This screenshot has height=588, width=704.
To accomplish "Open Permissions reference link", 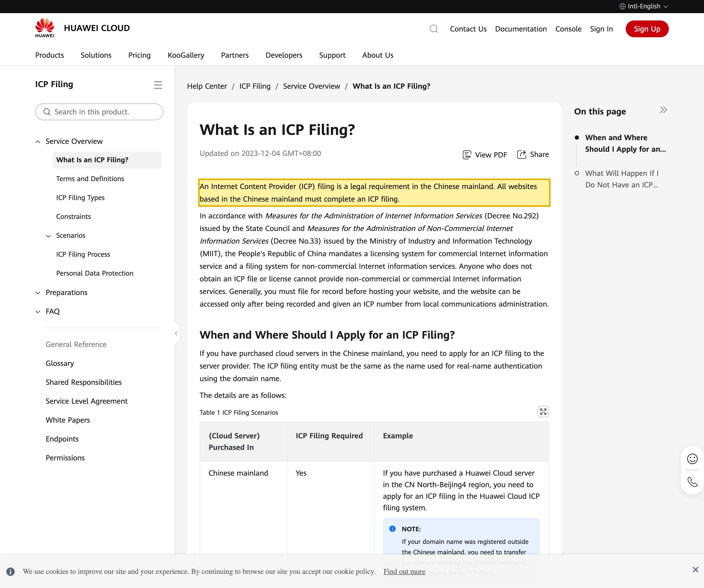I will coord(65,458).
